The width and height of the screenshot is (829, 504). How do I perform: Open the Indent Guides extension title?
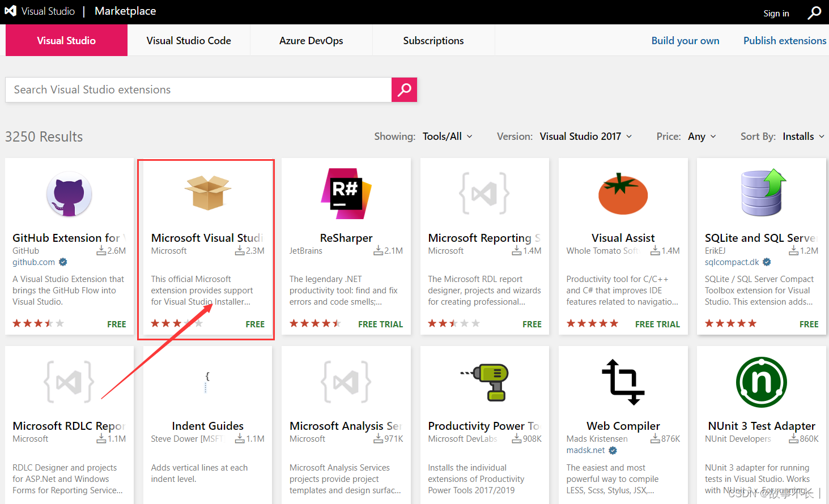pos(207,426)
